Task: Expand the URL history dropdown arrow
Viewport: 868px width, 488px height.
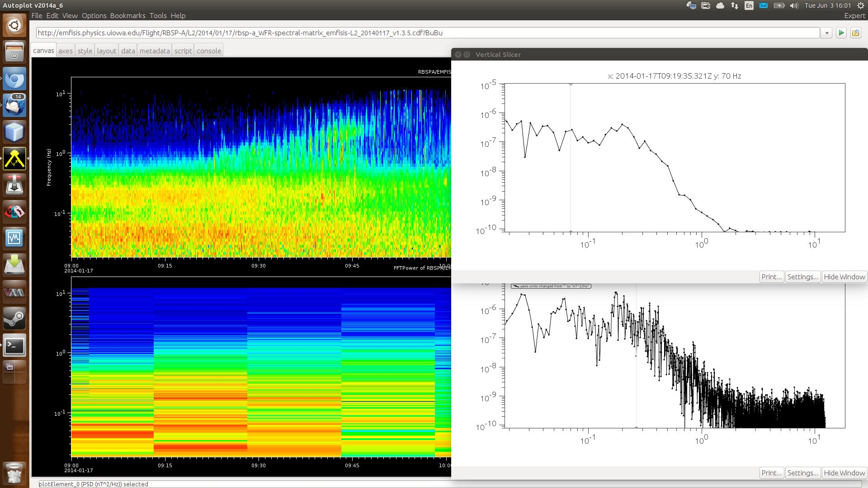Action: pos(826,33)
